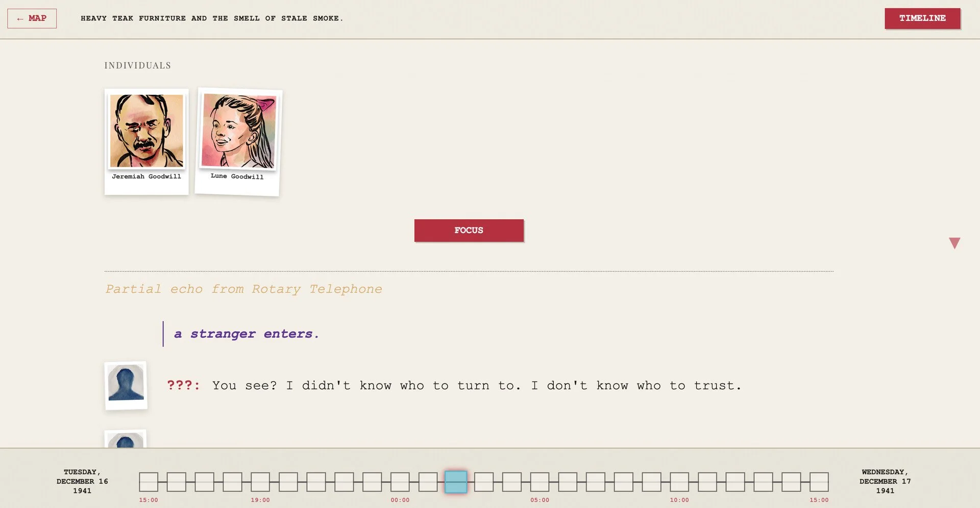Select the 04:00 timeline box

tap(512, 482)
